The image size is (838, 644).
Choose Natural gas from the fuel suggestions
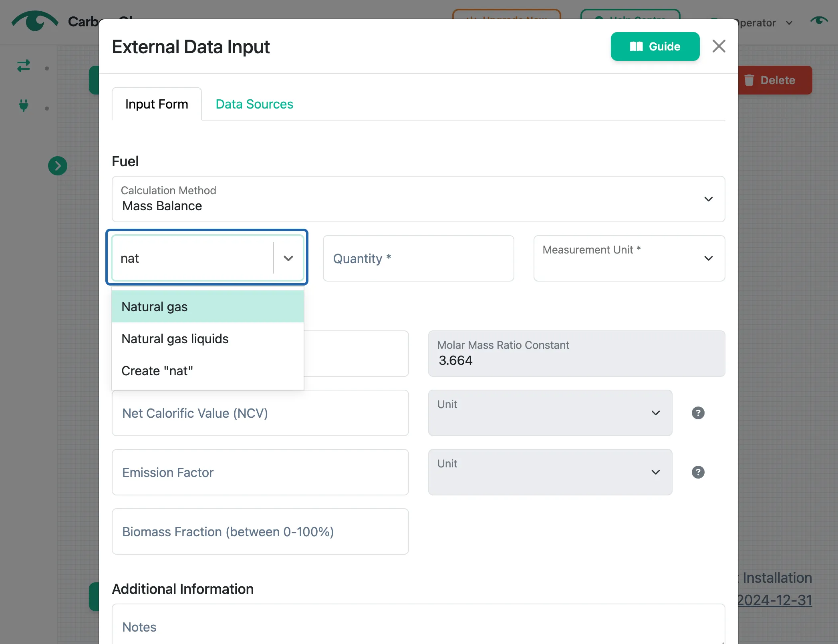pyautogui.click(x=207, y=307)
